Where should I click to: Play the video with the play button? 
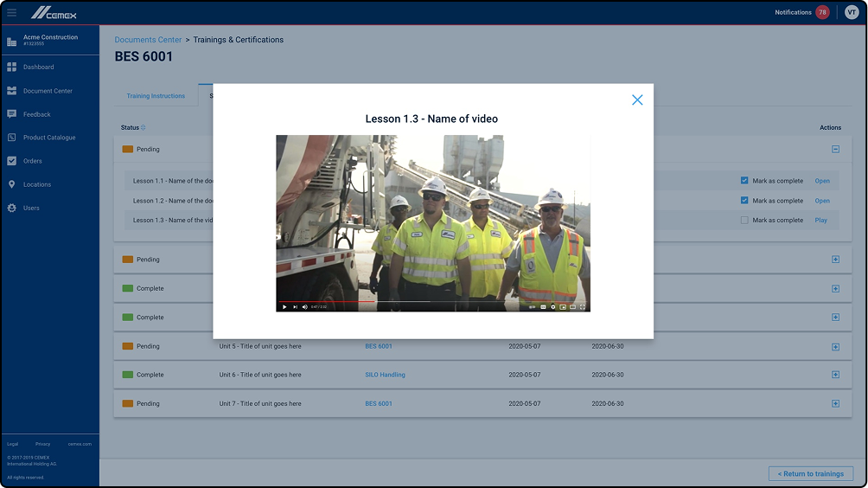(x=284, y=307)
